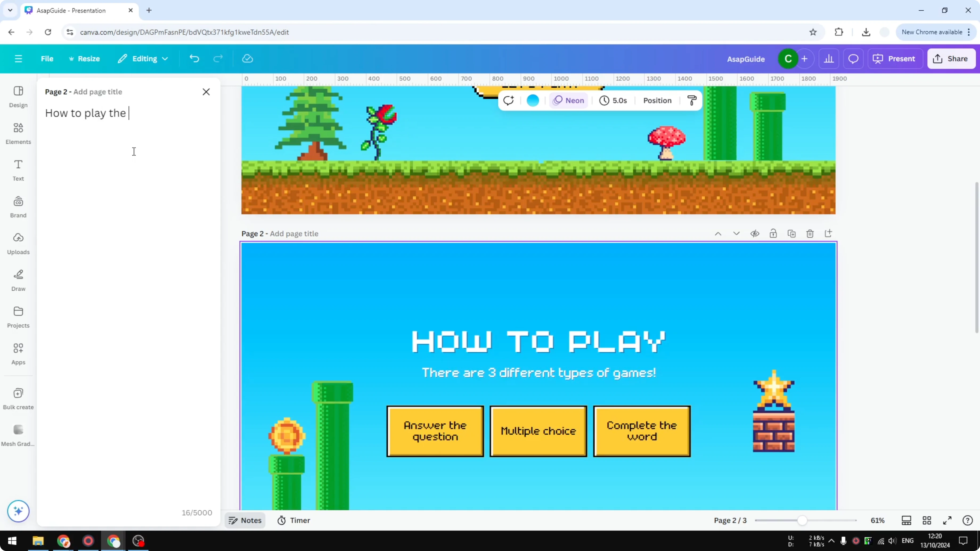Lock Page 2

tap(773, 233)
